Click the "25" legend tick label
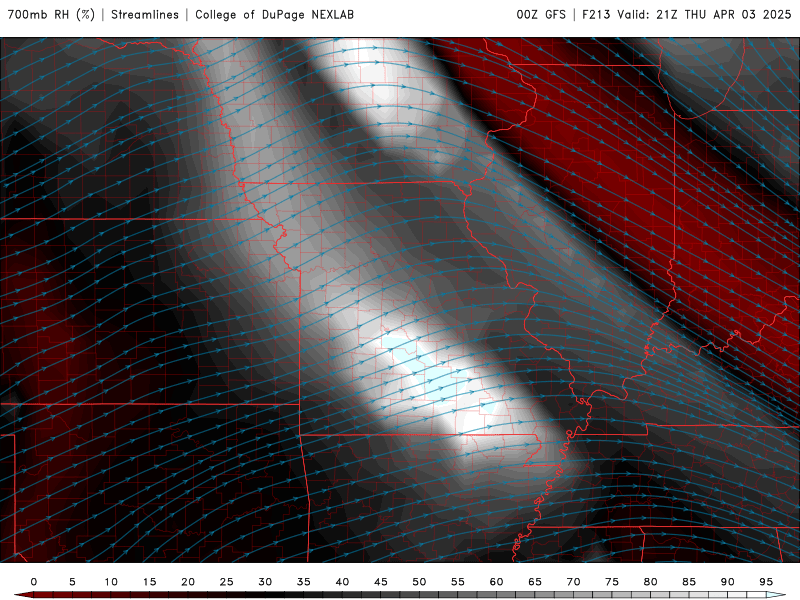 [x=227, y=582]
